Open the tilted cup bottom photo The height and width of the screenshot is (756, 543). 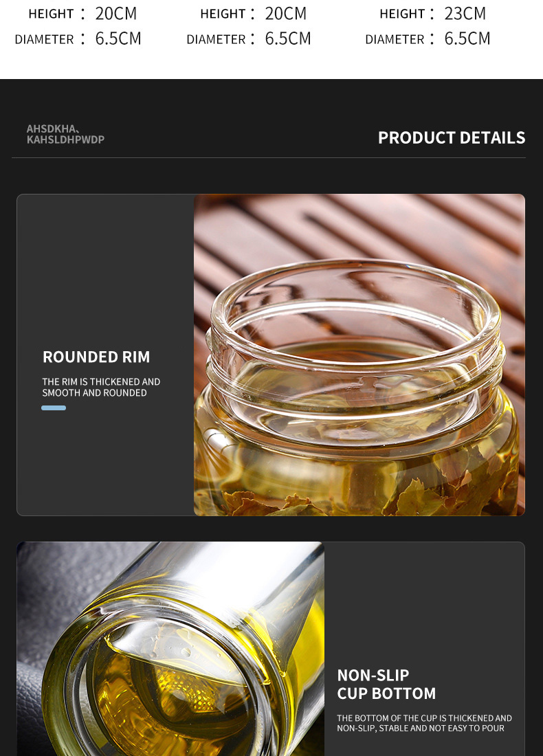coord(170,649)
